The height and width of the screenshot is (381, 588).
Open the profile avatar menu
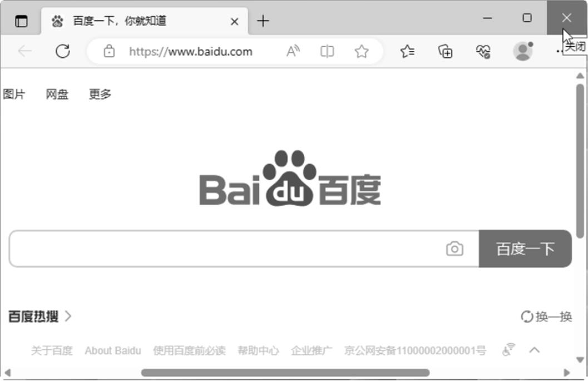pos(523,51)
